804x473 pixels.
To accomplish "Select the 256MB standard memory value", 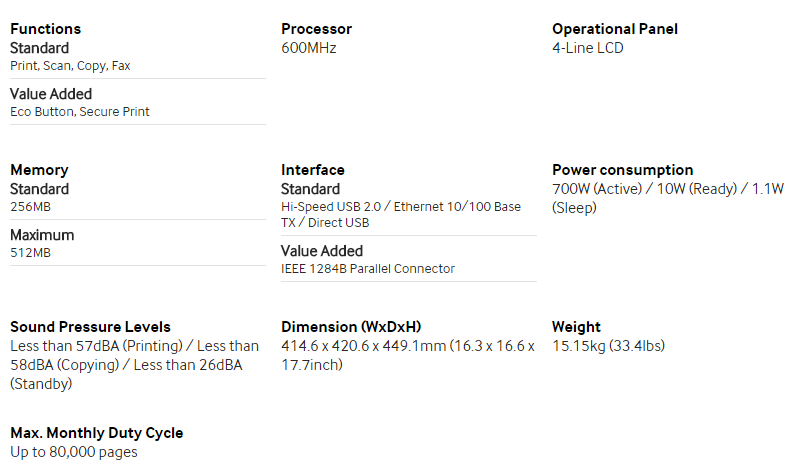I will pos(31,207).
